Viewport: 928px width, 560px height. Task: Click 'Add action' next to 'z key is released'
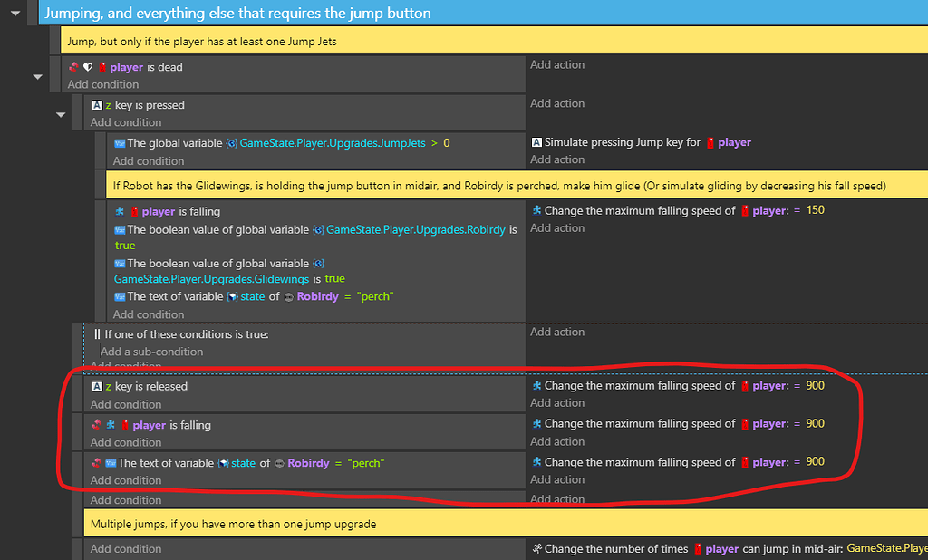click(x=556, y=402)
